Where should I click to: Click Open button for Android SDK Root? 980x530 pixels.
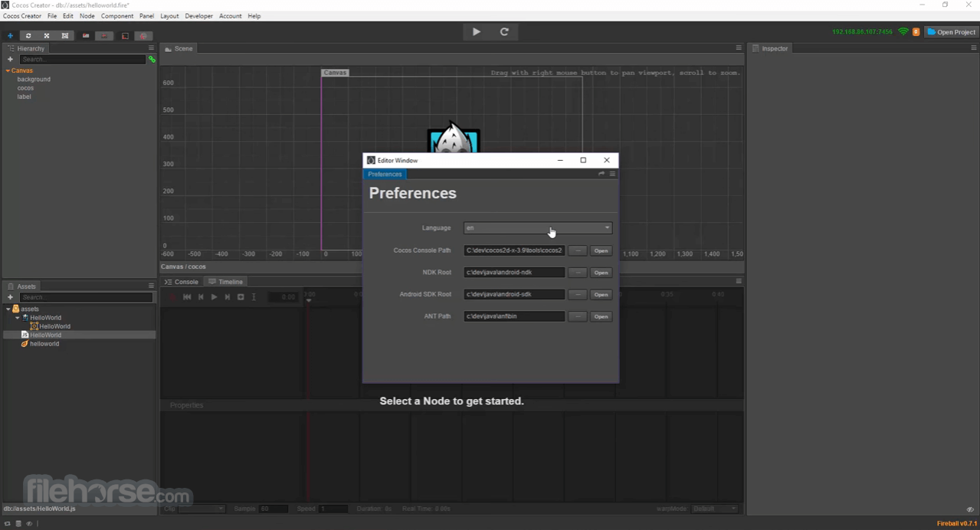[x=601, y=295]
